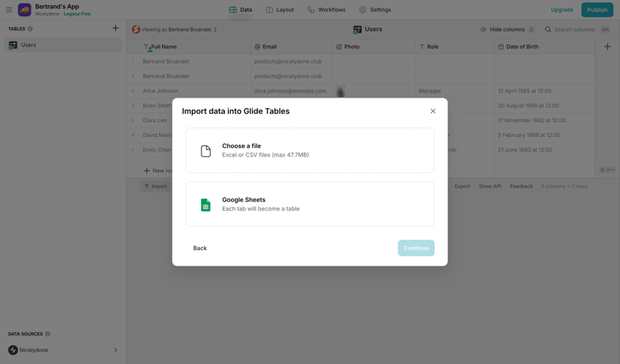Expand Nicelydone with chevron arrow
The image size is (620, 364).
[115, 350]
